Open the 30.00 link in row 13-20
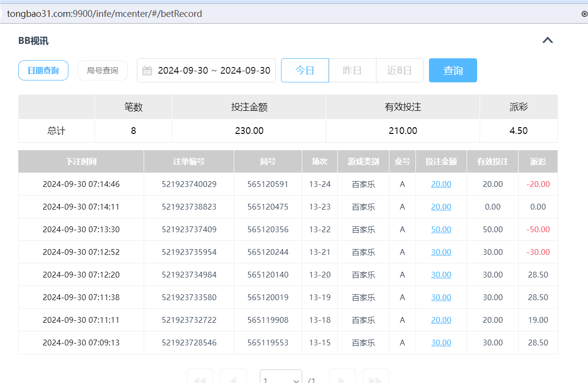The height and width of the screenshot is (383, 588). (x=441, y=275)
